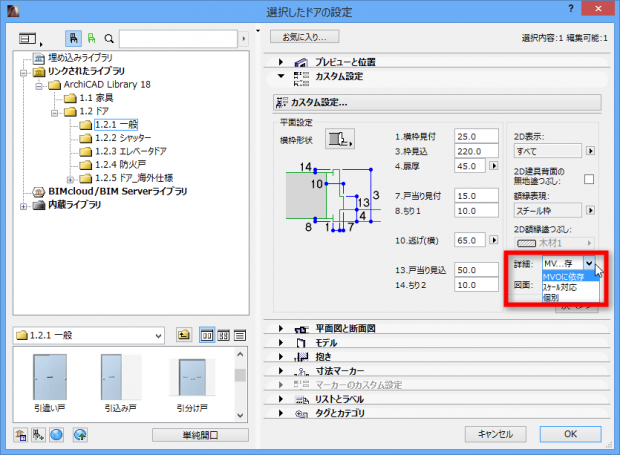The height and width of the screenshot is (455, 620).
Task: Click the 1.横枠見付 value field
Action: (476, 136)
